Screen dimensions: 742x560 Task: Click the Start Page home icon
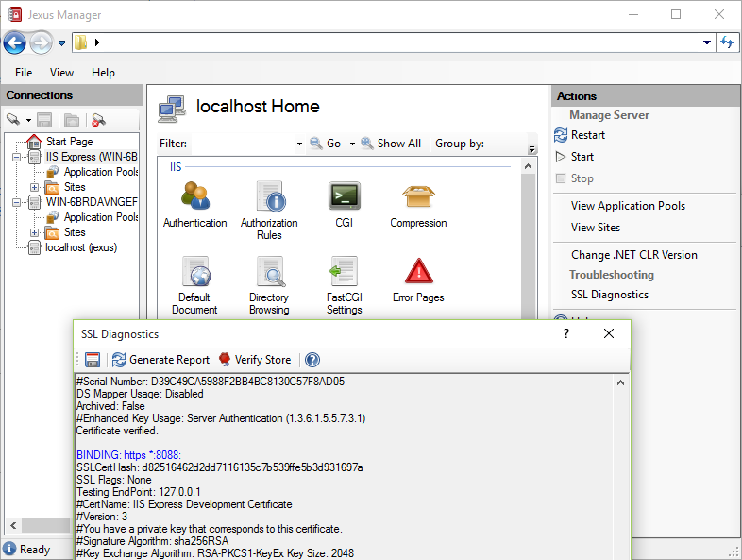(34, 141)
